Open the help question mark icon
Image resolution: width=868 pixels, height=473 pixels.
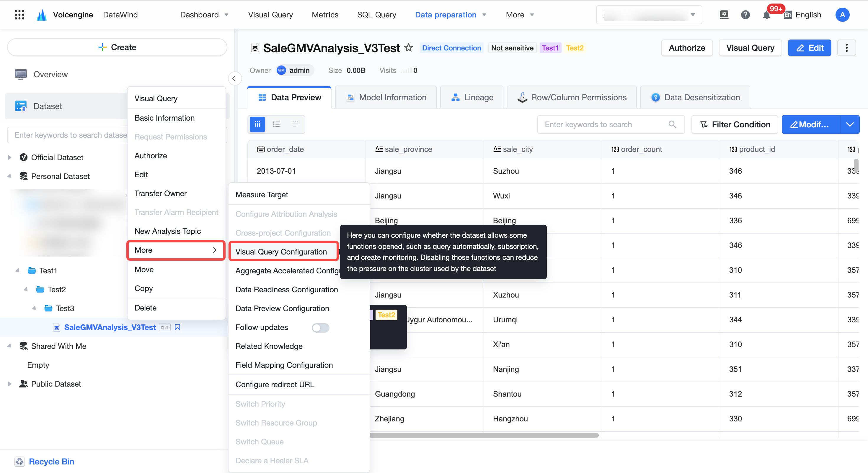[745, 15]
